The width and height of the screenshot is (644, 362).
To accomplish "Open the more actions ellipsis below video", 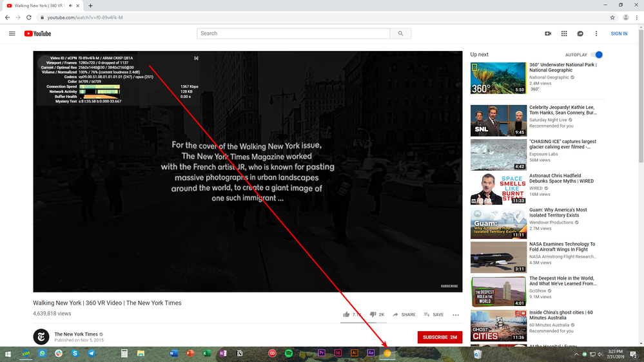I will (456, 315).
